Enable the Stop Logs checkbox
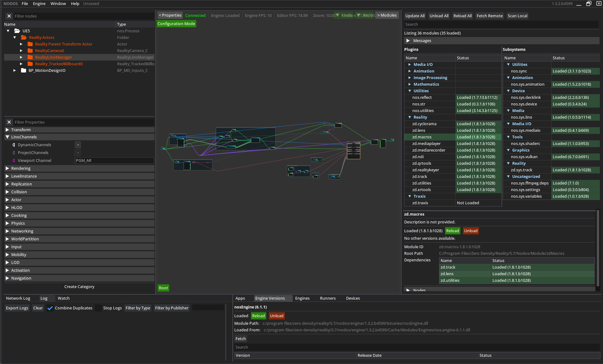603x364 pixels. (x=99, y=308)
